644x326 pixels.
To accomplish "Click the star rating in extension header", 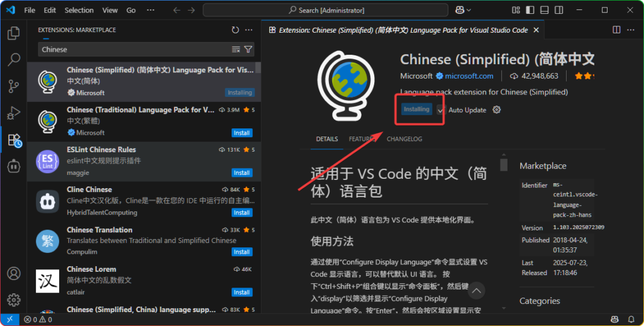I will [x=584, y=76].
